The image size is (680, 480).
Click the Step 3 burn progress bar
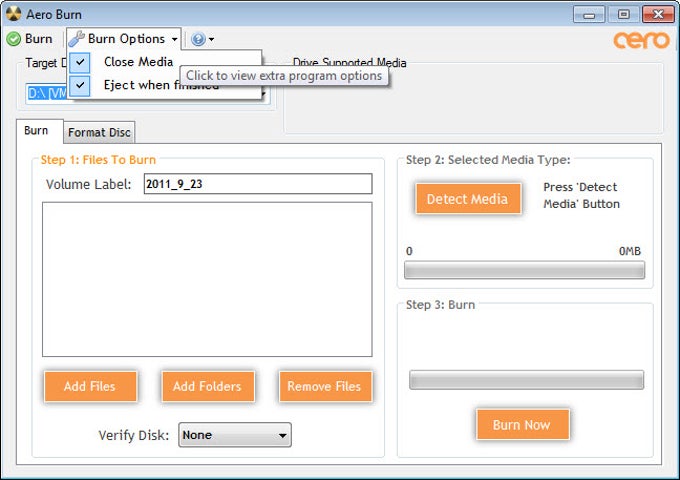(x=526, y=380)
